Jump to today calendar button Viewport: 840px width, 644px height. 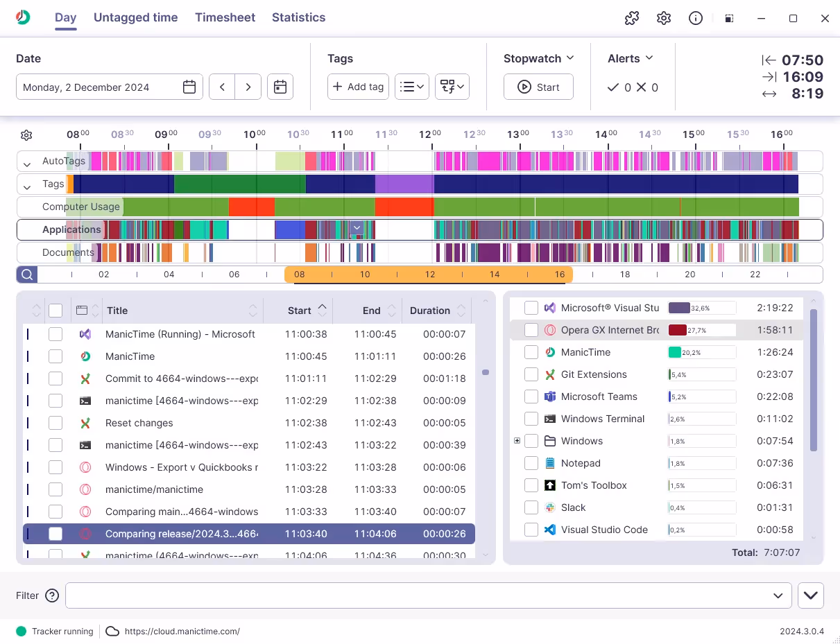(x=280, y=87)
